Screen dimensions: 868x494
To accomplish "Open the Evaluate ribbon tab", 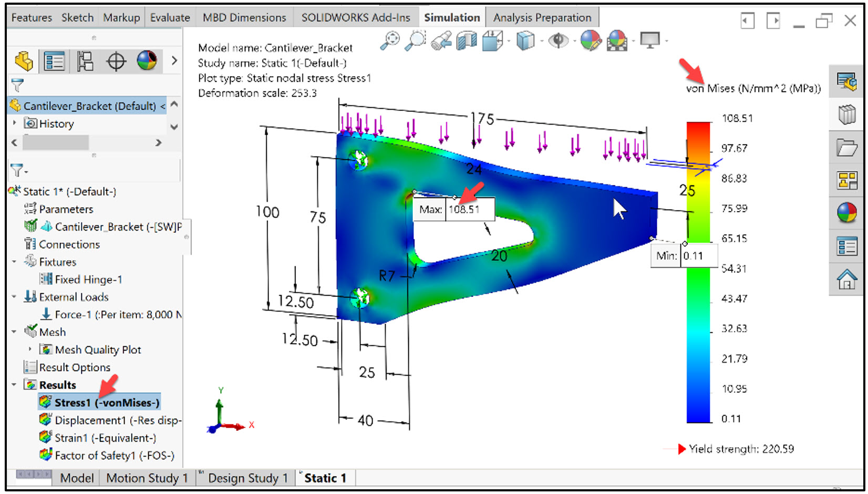I will click(169, 16).
